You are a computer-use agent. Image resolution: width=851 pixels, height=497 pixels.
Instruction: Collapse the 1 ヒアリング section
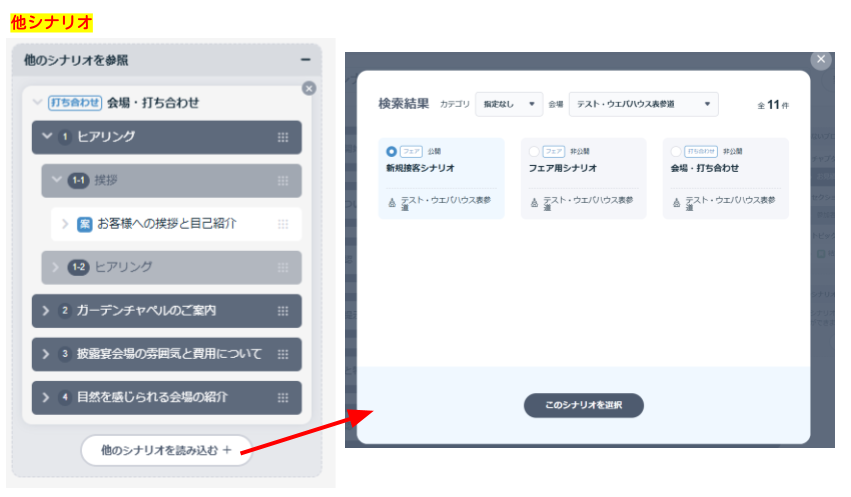(x=47, y=137)
